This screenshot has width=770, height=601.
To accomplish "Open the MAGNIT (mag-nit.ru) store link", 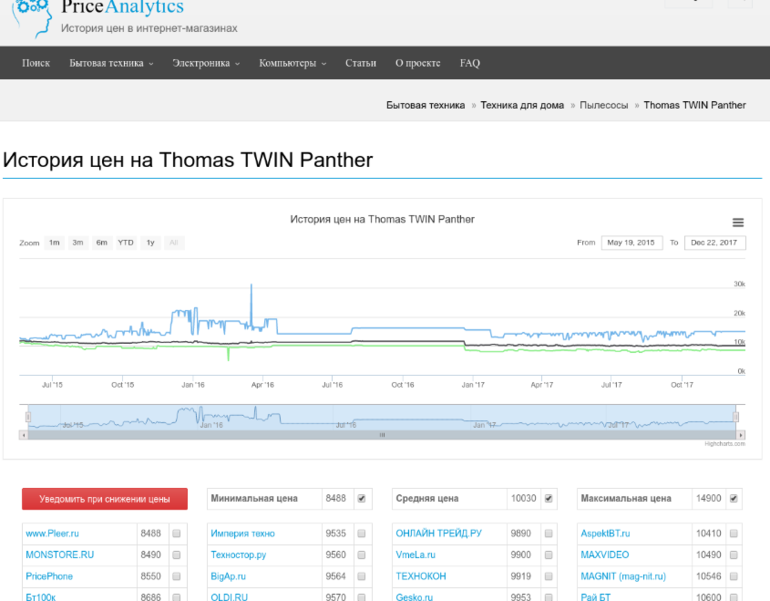I will (x=623, y=576).
